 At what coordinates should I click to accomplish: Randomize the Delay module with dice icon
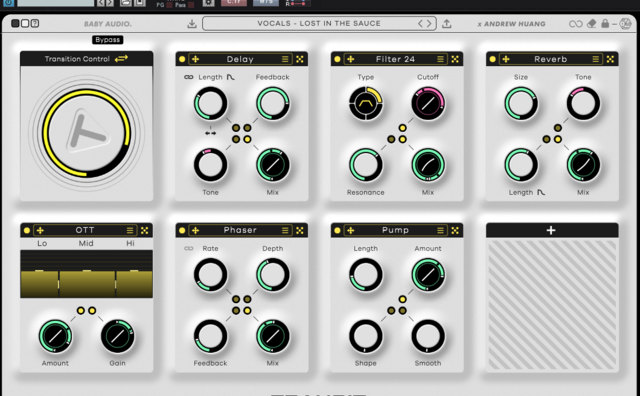[x=300, y=59]
